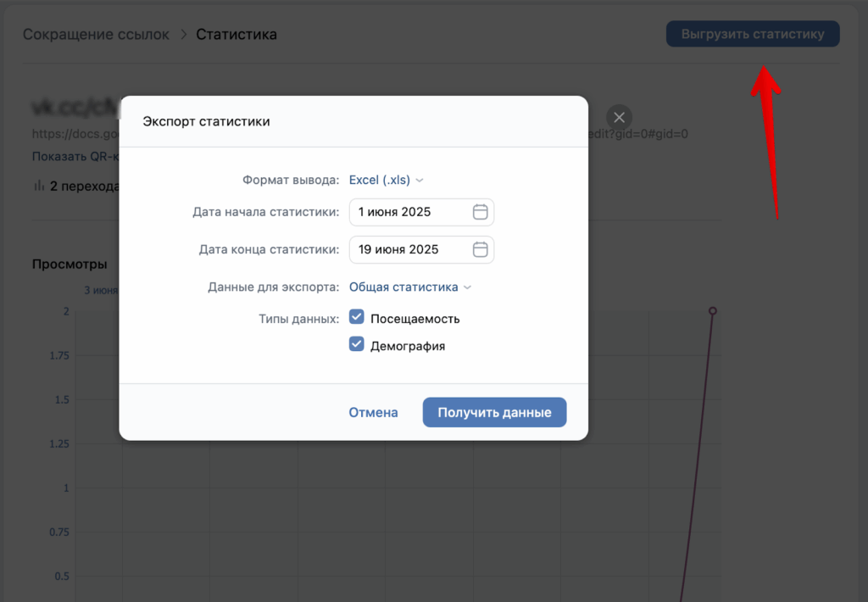Go to Сокращение ссылок breadcrumb

pyautogui.click(x=96, y=35)
